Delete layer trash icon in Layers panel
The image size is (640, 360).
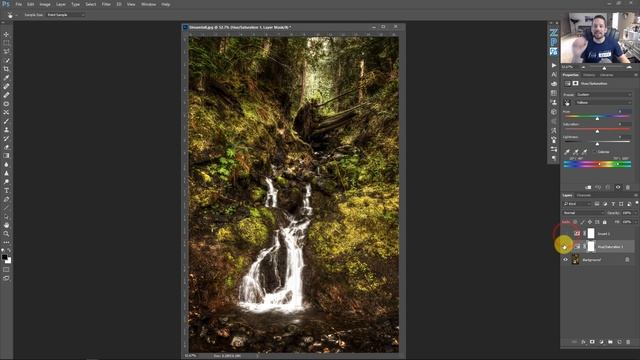[x=628, y=342]
